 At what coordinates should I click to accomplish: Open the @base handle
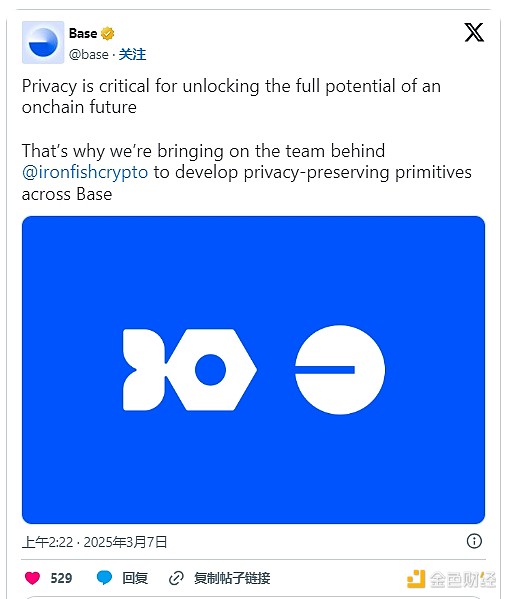[89, 55]
